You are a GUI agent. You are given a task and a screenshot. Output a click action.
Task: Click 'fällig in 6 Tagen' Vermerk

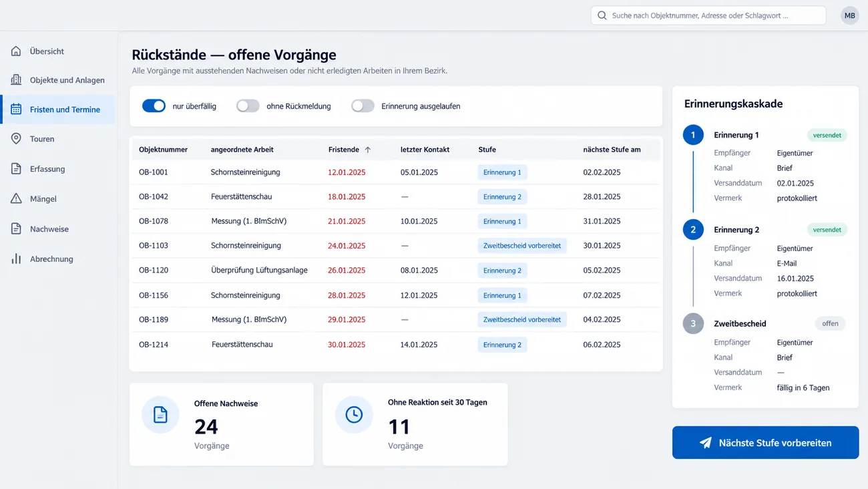pyautogui.click(x=803, y=387)
